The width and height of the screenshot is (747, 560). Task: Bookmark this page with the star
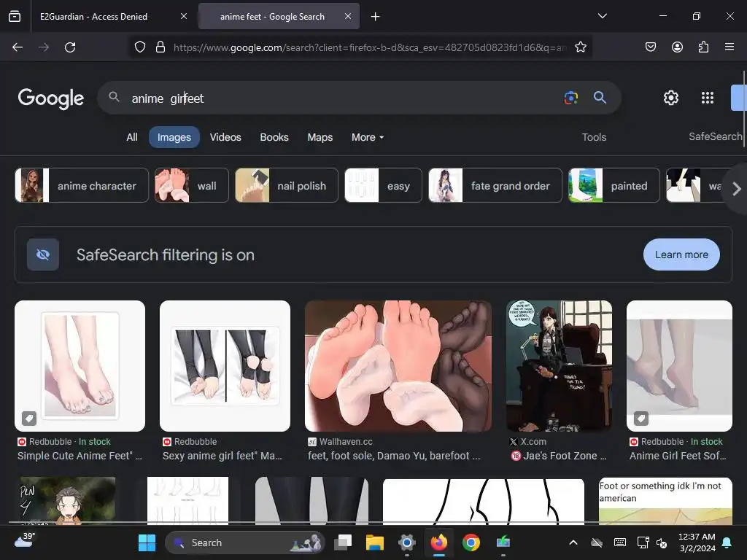(x=580, y=47)
